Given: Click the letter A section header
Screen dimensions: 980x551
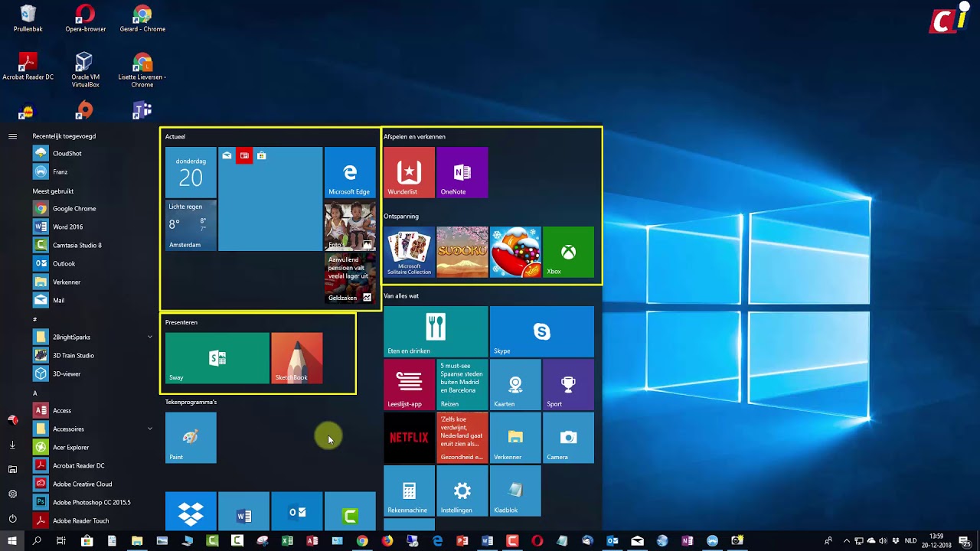Looking at the screenshot, I should [x=35, y=393].
